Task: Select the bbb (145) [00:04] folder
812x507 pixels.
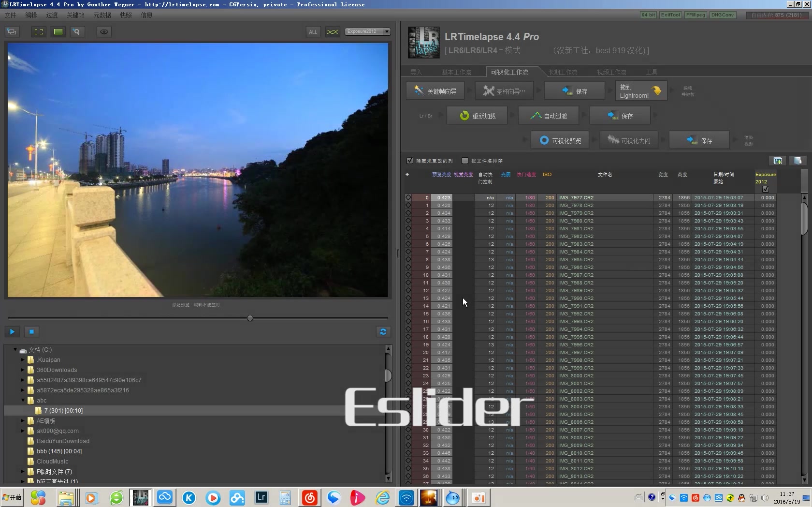Action: point(59,451)
